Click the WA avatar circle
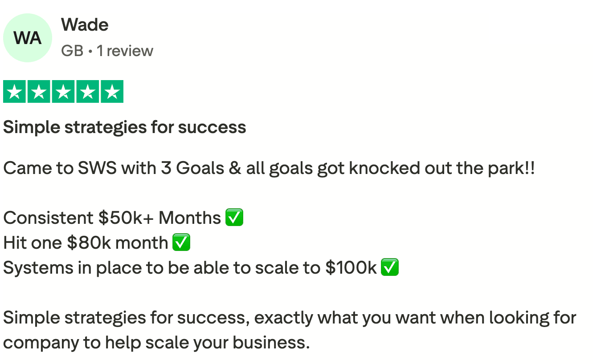This screenshot has height=364, width=605. [28, 38]
